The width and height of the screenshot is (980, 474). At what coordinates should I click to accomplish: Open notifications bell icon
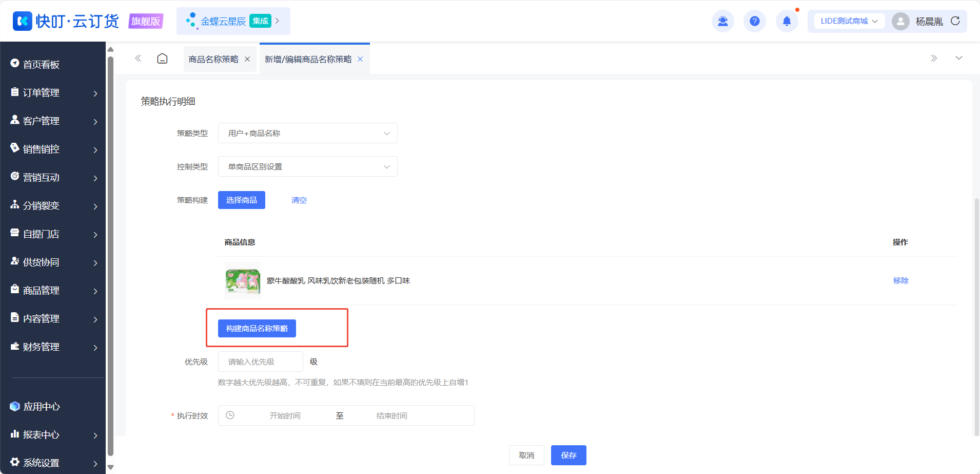787,21
